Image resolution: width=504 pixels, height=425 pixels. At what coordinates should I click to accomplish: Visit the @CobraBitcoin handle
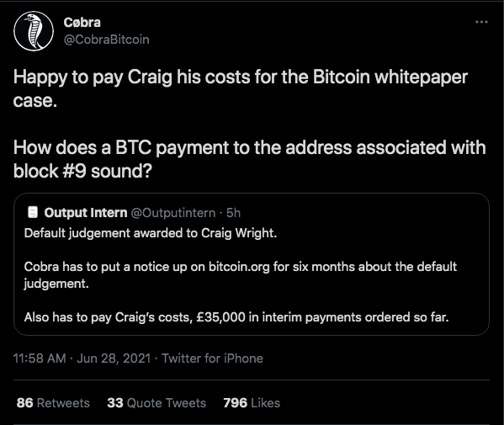click(106, 40)
